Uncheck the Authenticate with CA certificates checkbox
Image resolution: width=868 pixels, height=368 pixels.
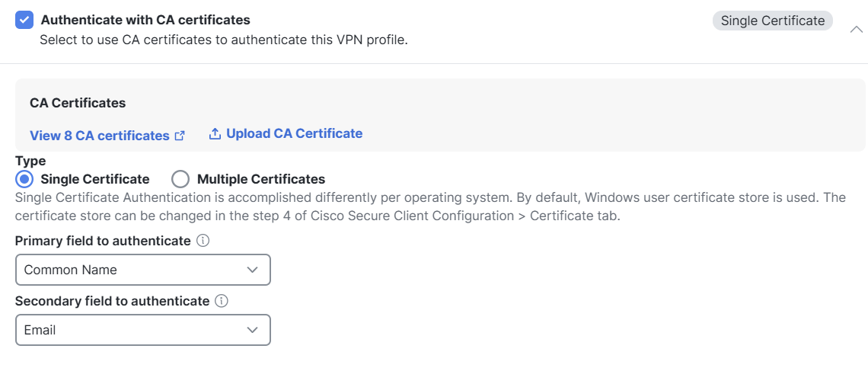point(24,20)
